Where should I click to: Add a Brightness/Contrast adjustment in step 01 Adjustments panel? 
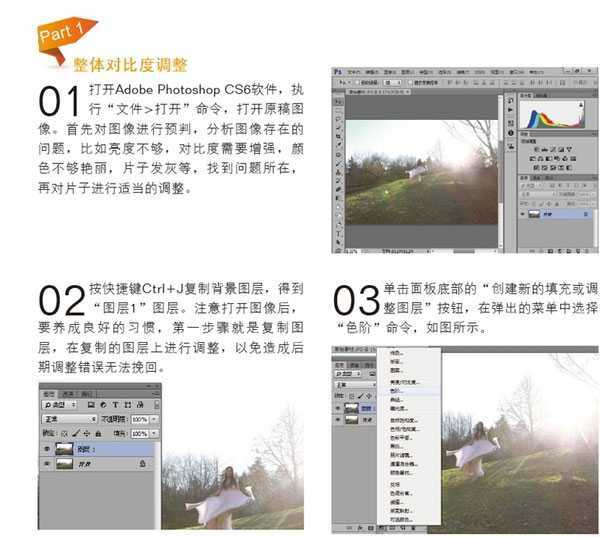click(x=536, y=149)
